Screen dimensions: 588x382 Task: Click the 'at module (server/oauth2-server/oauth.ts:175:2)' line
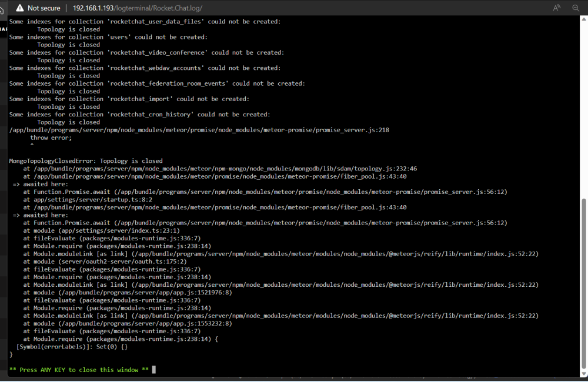point(105,262)
